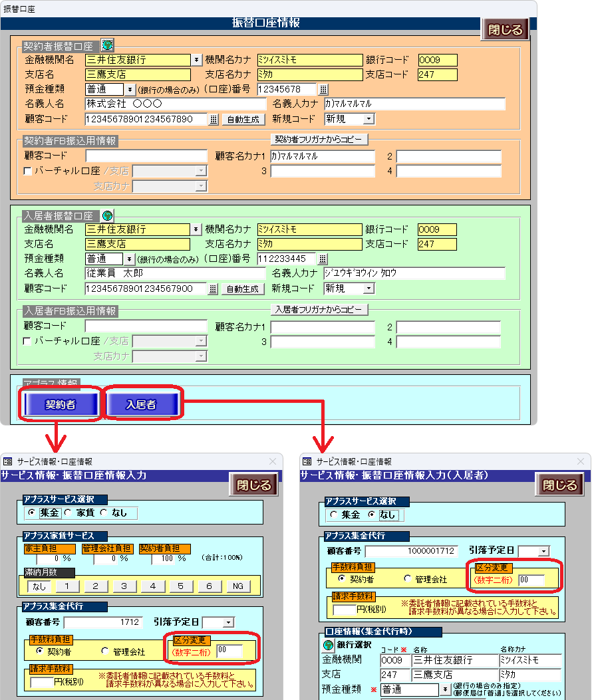Enable バーチャル口座 checkbox in 契約者FB振込用情報
Viewport: 594px width, 700px height.
pos(27,171)
